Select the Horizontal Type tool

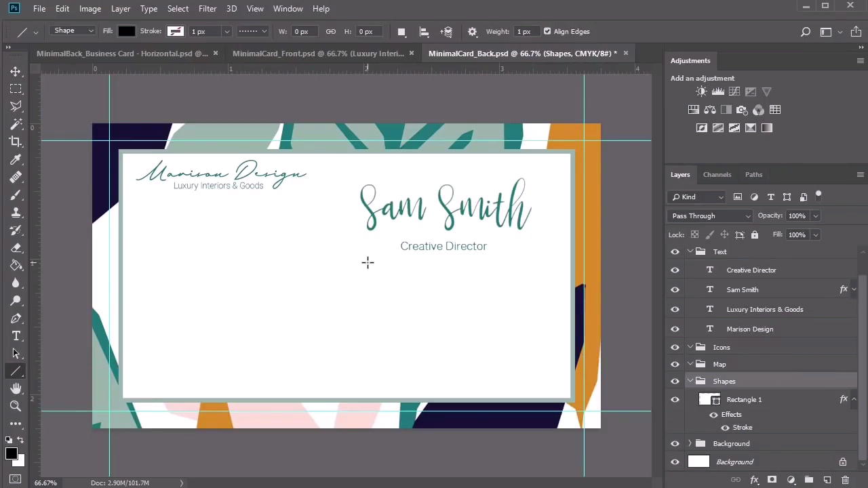coord(16,336)
